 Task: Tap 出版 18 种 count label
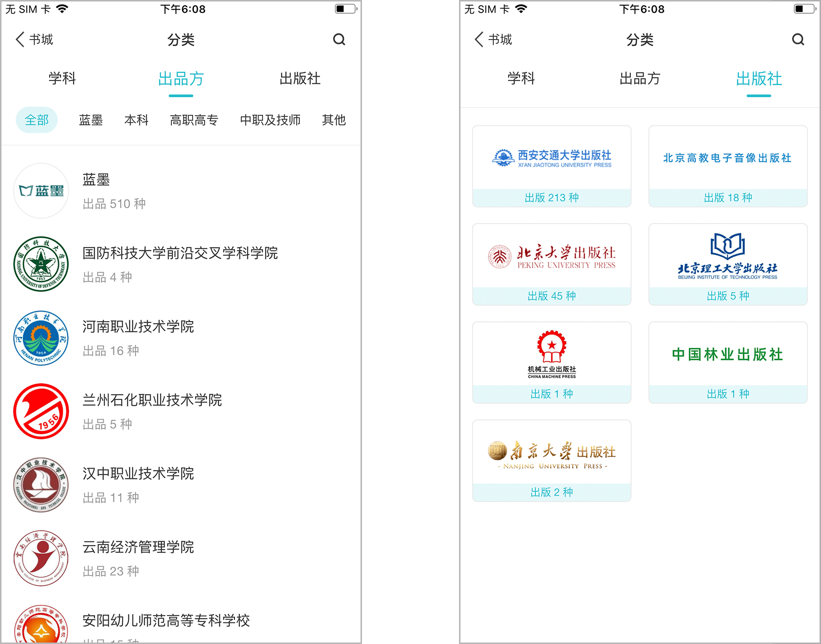728,198
